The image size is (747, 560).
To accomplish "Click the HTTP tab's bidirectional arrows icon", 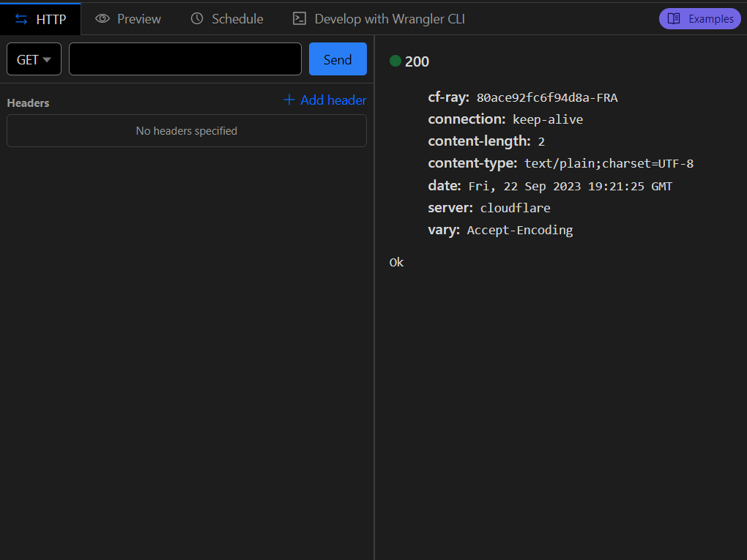I will point(21,19).
